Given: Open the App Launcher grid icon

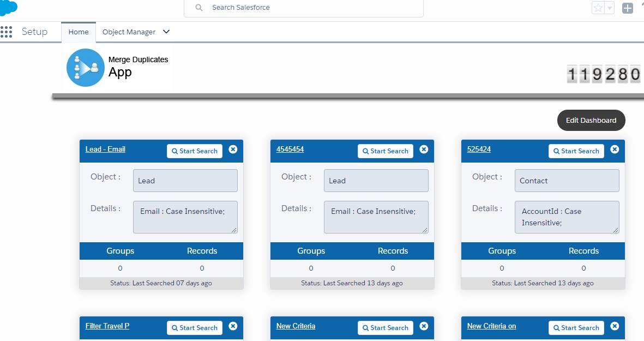Looking at the screenshot, I should (x=6, y=32).
